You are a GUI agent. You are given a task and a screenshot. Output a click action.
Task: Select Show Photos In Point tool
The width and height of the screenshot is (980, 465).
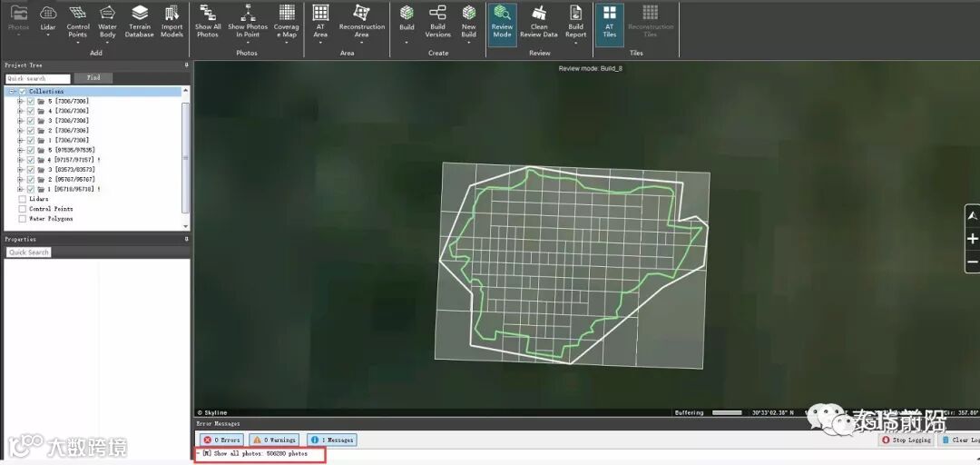(x=248, y=21)
